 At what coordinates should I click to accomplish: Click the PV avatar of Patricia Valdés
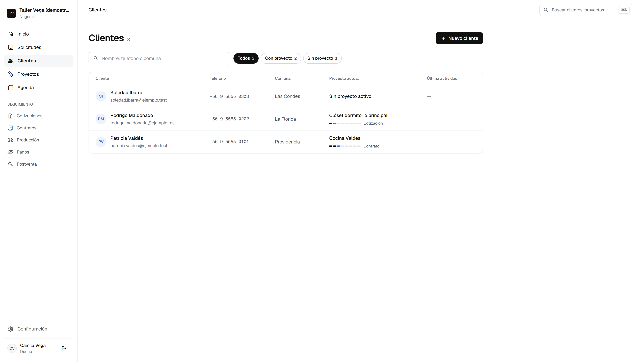(x=101, y=142)
